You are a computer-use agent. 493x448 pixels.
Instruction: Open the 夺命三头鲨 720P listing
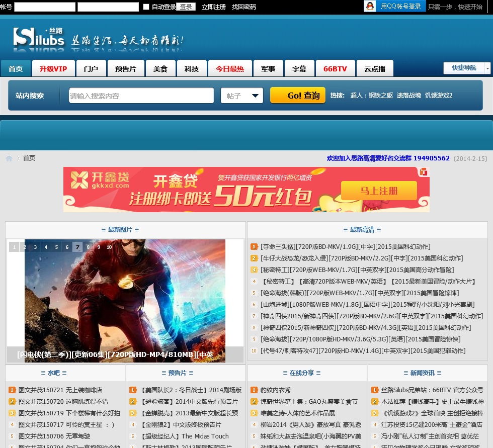345,246
